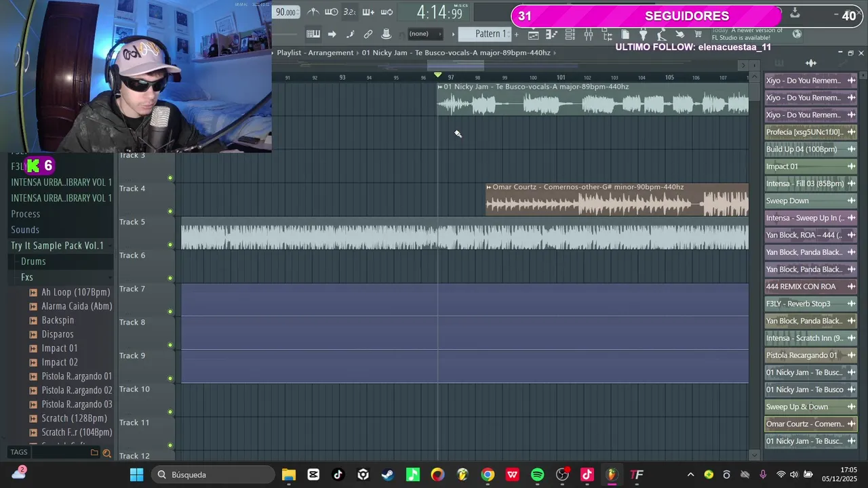Mute Track 6 with its green LED
Viewport: 868px width, 488px height.
click(170, 279)
